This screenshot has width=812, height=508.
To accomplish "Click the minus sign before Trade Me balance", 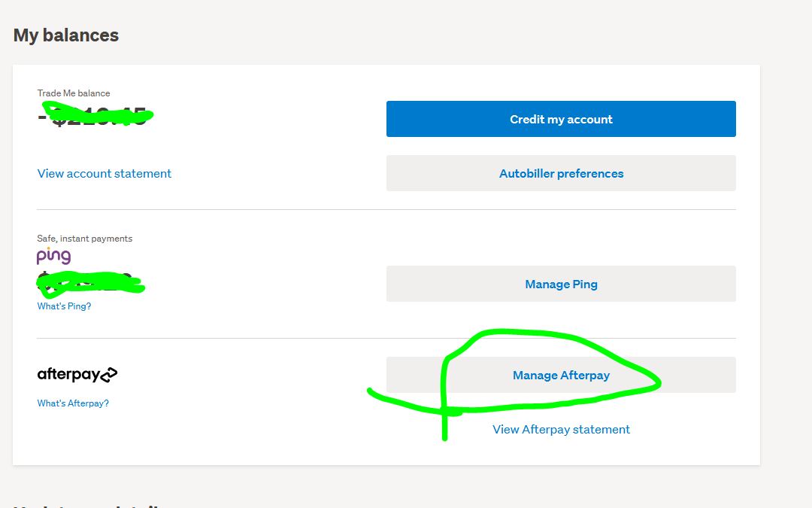I will pos(41,116).
